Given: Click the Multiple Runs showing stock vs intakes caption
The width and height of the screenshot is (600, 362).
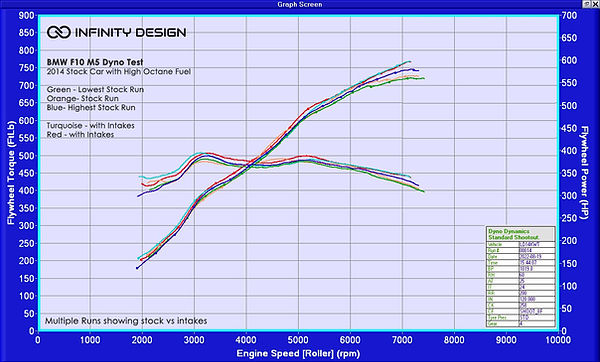Looking at the screenshot, I should (126, 321).
